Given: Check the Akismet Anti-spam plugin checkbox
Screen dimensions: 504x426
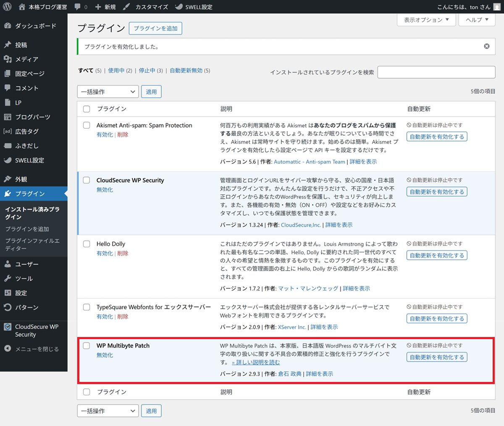Looking at the screenshot, I should click(x=87, y=125).
